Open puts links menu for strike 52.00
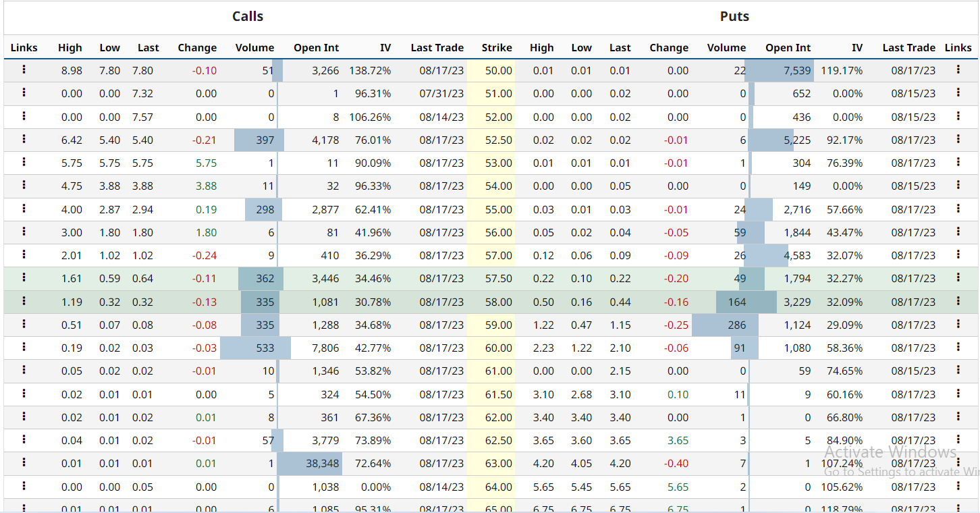Screen dimensions: 980x513 (x=958, y=116)
